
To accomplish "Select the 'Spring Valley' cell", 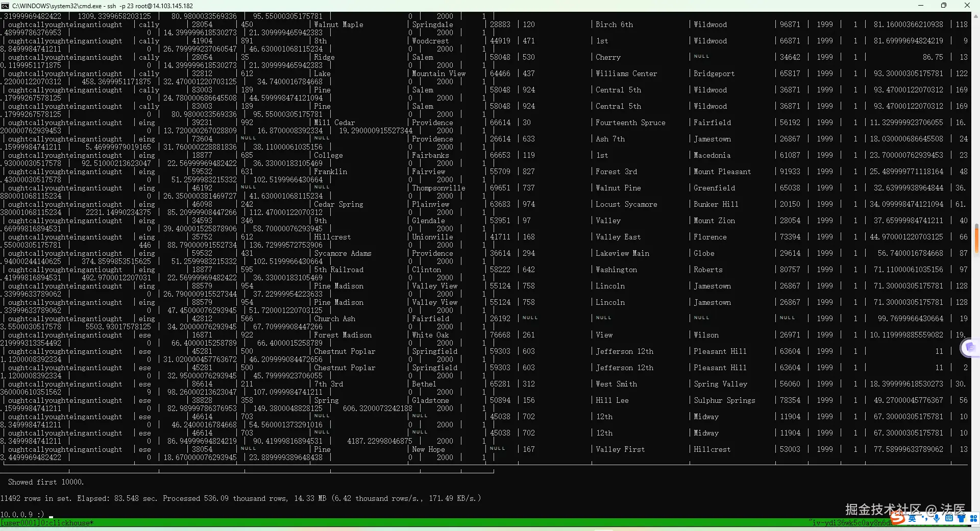I will click(720, 384).
